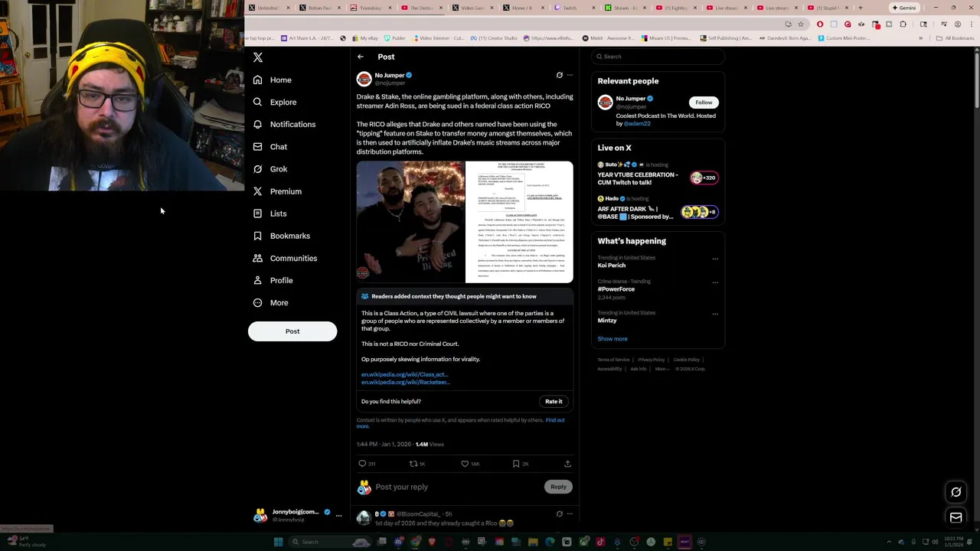Screen dimensions: 980x551
Task: Open the Terms of Service link
Action: (x=613, y=360)
